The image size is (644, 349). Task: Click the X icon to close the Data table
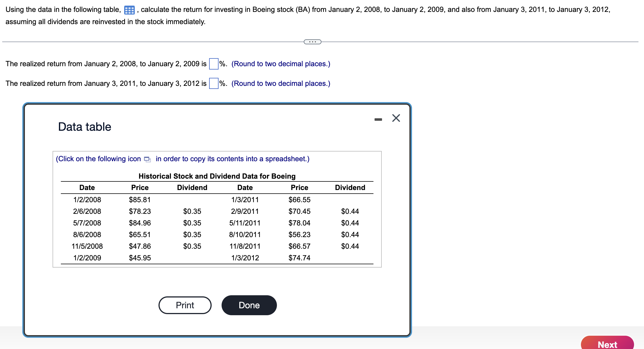point(396,118)
